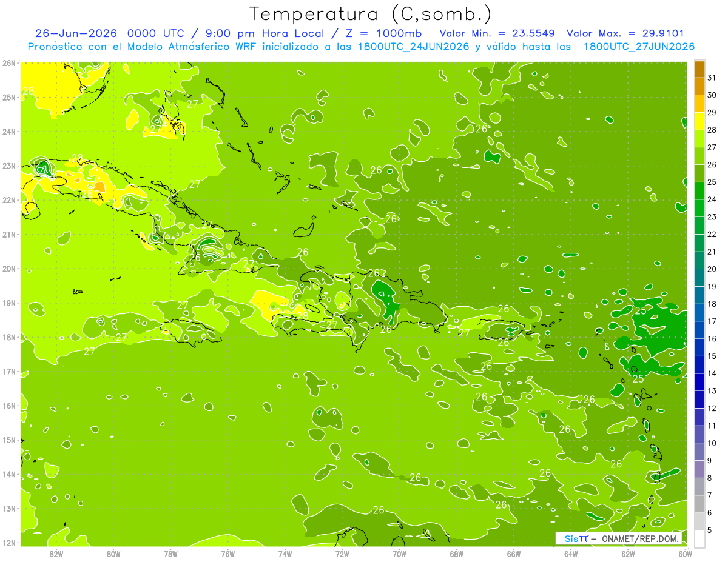
Task: Click the '13N' latitude axis label
Action: pos(9,508)
